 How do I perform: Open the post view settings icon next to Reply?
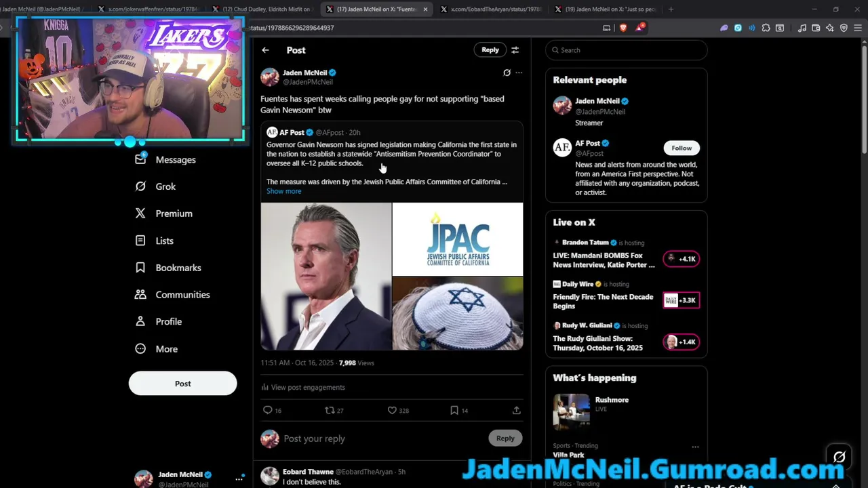tap(515, 50)
